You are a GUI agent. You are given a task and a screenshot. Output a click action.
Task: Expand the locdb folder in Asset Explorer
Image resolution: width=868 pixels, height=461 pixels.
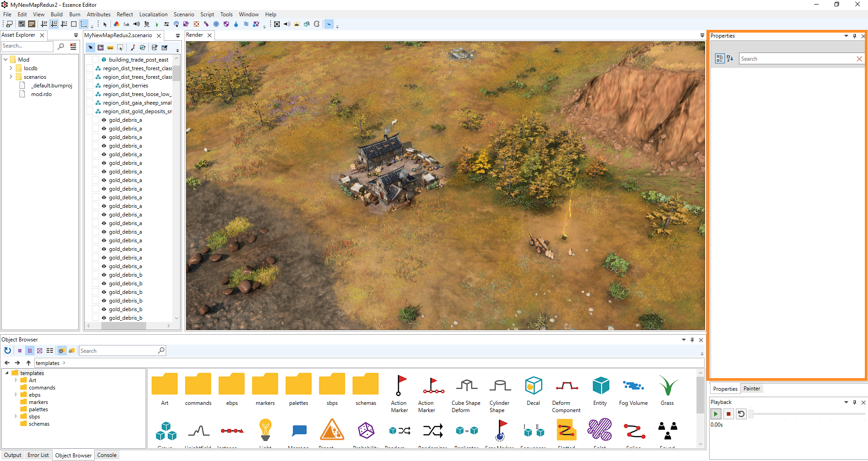[11, 68]
